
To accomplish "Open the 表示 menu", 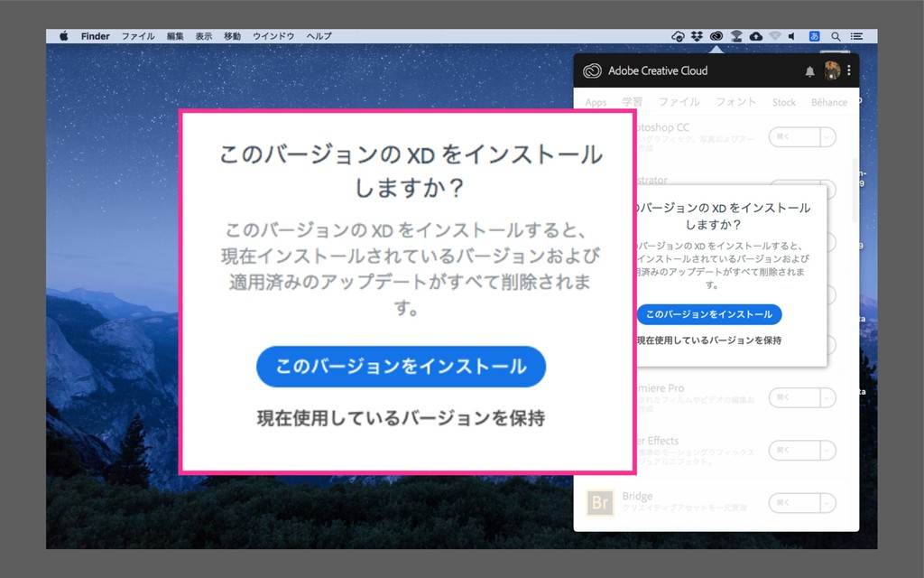I will click(x=204, y=36).
